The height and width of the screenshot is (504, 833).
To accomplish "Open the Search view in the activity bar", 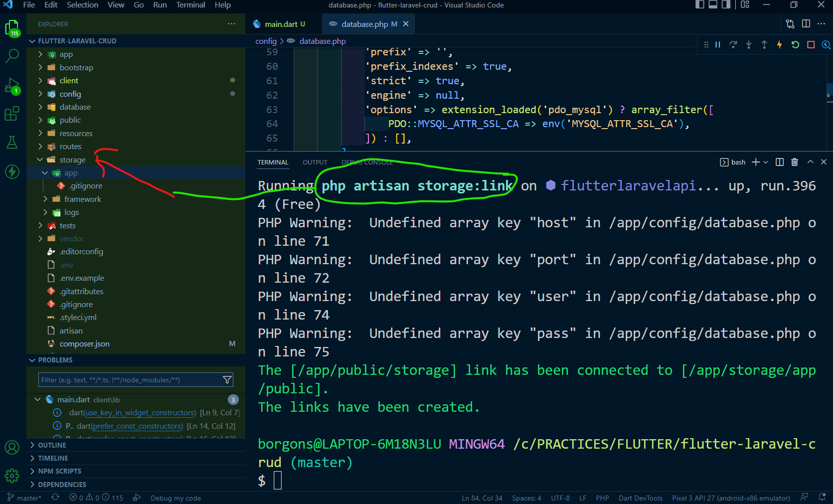I will coord(12,56).
